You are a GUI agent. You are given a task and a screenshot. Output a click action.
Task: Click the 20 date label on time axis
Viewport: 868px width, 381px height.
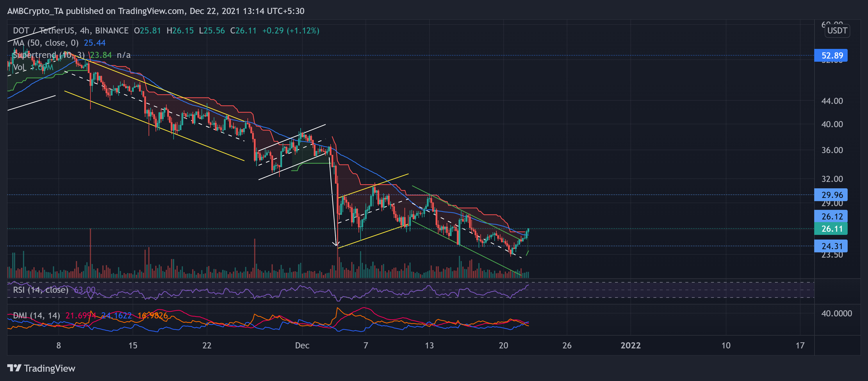(503, 345)
